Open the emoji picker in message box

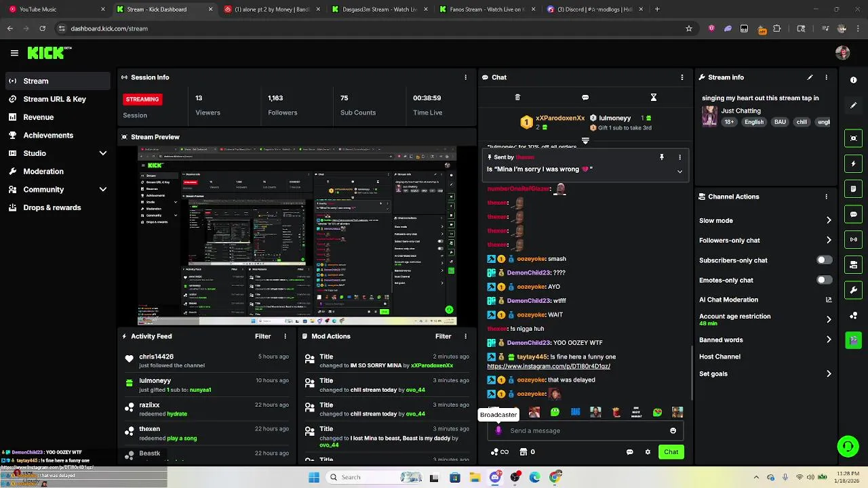click(x=673, y=430)
